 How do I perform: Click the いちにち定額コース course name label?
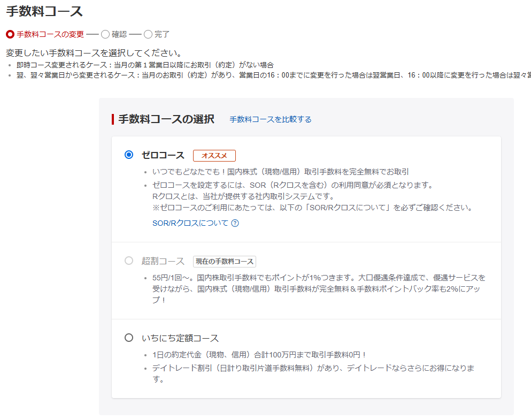pyautogui.click(x=180, y=338)
